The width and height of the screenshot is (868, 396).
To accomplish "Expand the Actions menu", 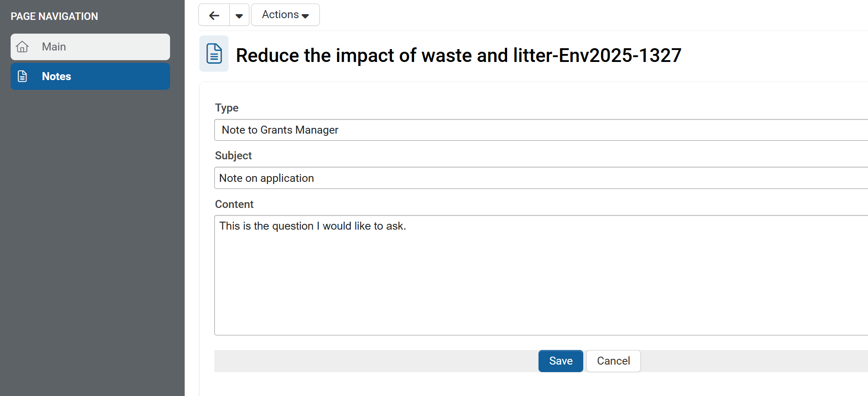I will tap(285, 15).
